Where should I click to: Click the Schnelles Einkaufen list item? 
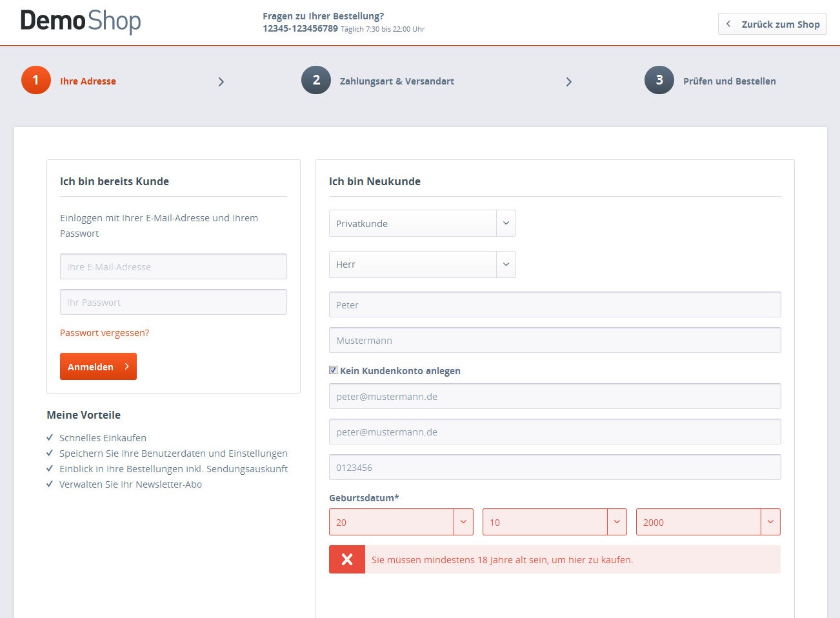103,438
